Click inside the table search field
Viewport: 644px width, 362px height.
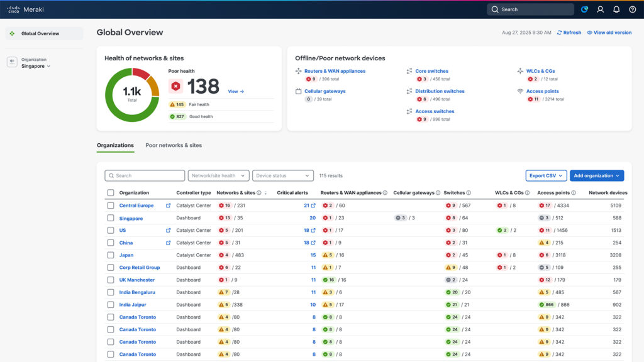point(145,175)
